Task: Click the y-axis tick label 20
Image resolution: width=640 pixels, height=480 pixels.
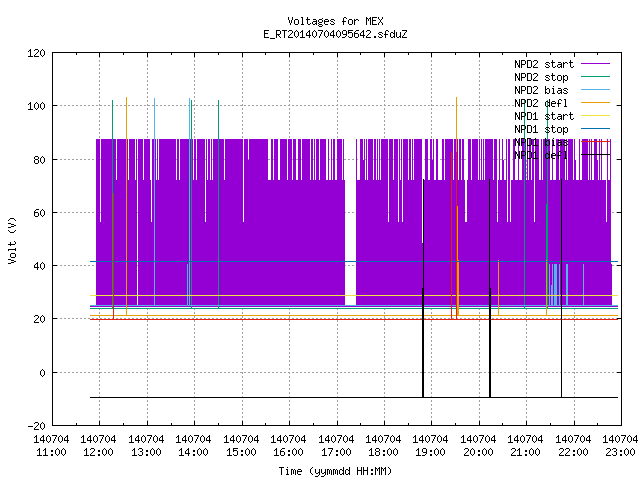Action: [x=39, y=320]
